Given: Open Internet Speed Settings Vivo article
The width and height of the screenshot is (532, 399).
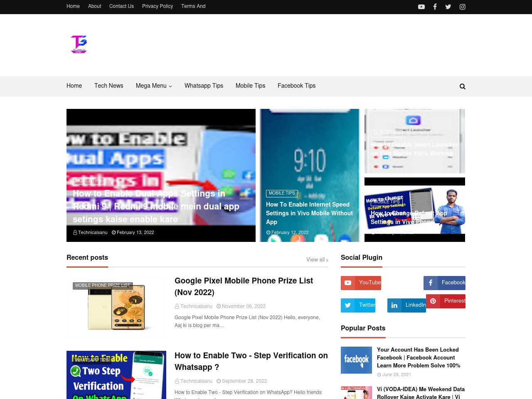Looking at the screenshot, I should point(309,213).
